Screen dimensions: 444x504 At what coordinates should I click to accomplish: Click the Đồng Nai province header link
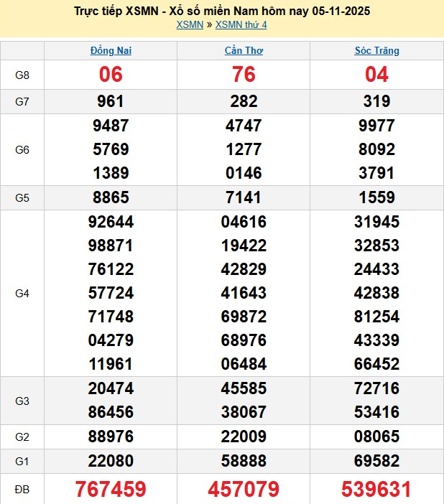(111, 51)
